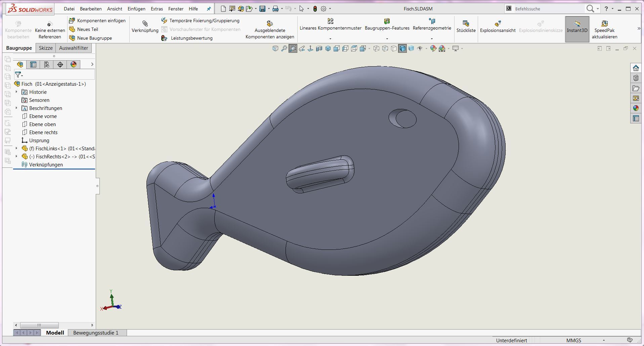The image size is (644, 346).
Task: Open the ConfigurationManager tab icon
Action: (47, 65)
